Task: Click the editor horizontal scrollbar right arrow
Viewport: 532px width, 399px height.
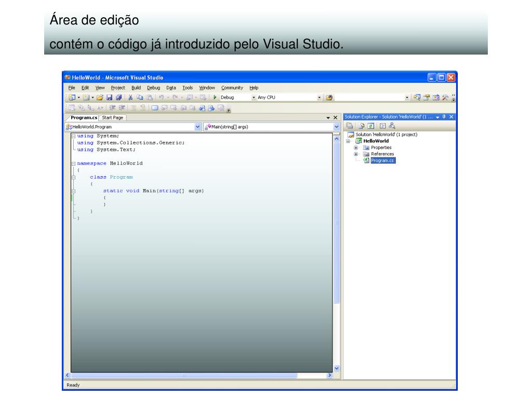Action: point(329,375)
